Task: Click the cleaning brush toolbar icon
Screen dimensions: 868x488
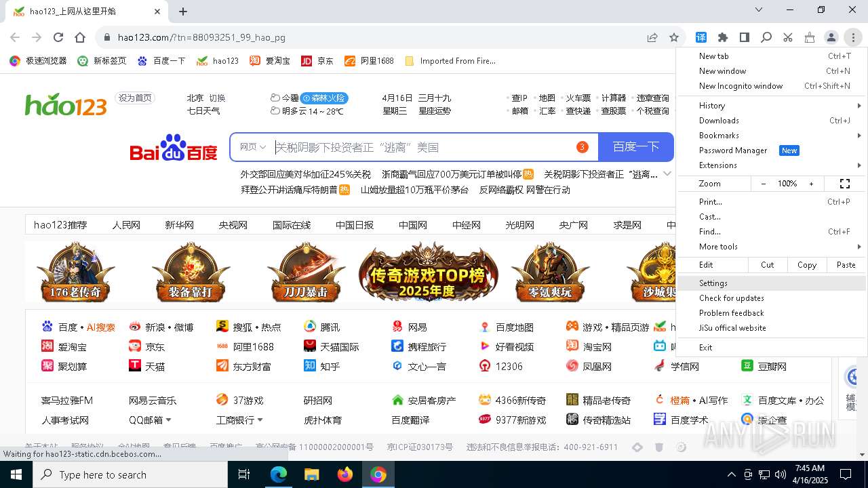Action: click(x=810, y=37)
